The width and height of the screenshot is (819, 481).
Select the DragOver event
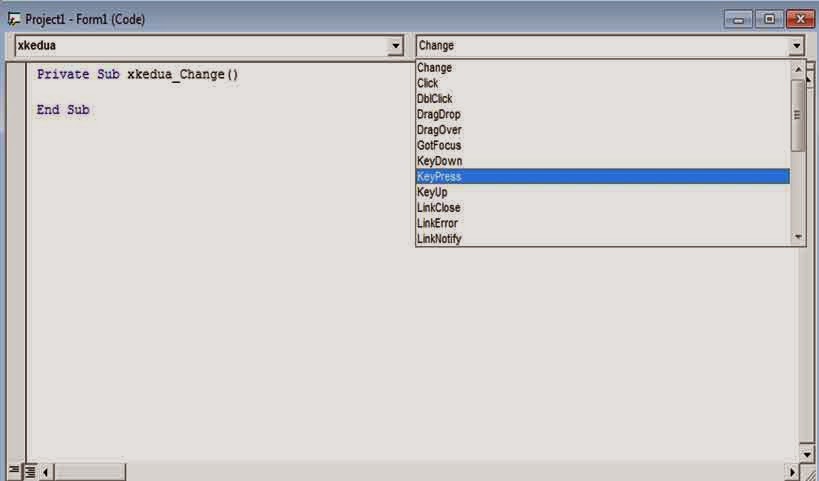603,130
